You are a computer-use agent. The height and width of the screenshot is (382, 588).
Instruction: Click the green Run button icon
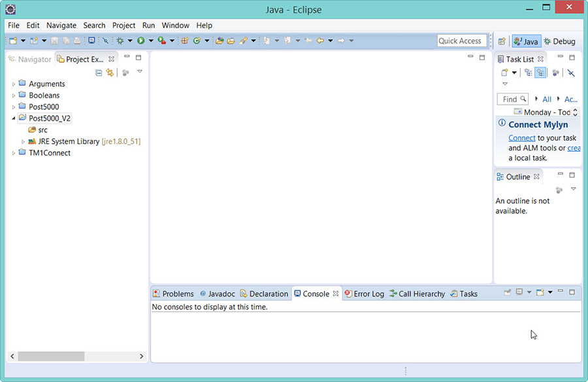140,41
